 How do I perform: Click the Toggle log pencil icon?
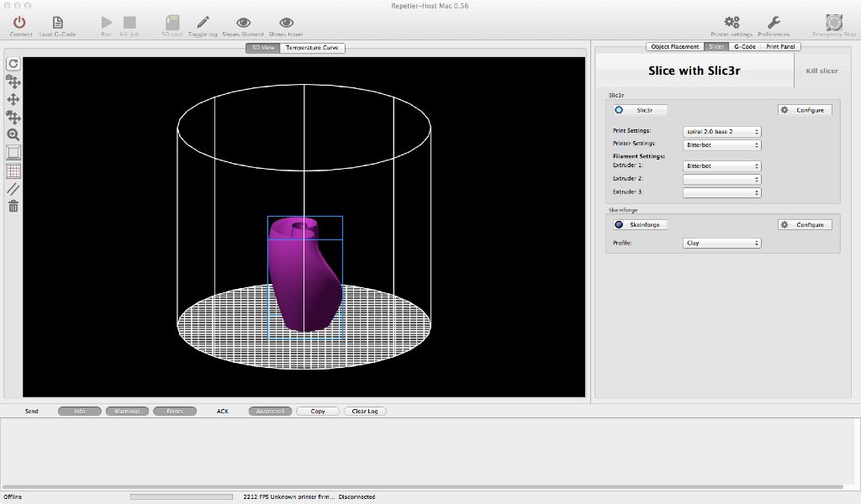click(203, 23)
